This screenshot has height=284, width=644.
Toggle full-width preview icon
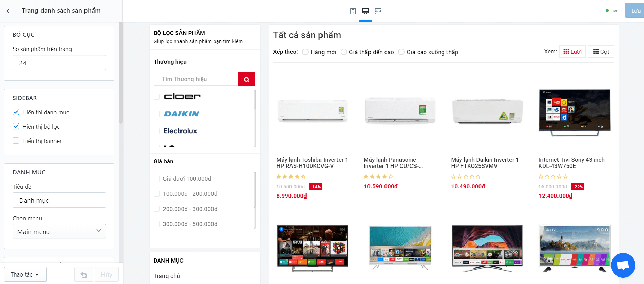[378, 11]
